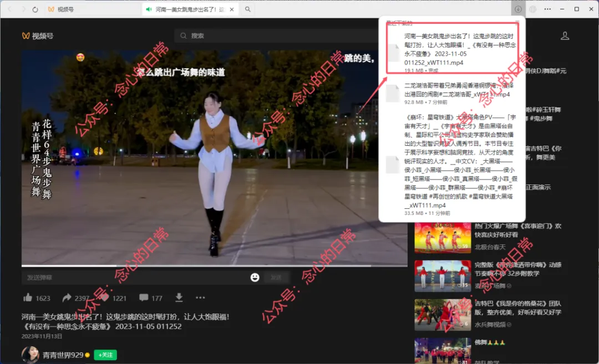Open the emoji picker in the danmaku bar

point(256,276)
